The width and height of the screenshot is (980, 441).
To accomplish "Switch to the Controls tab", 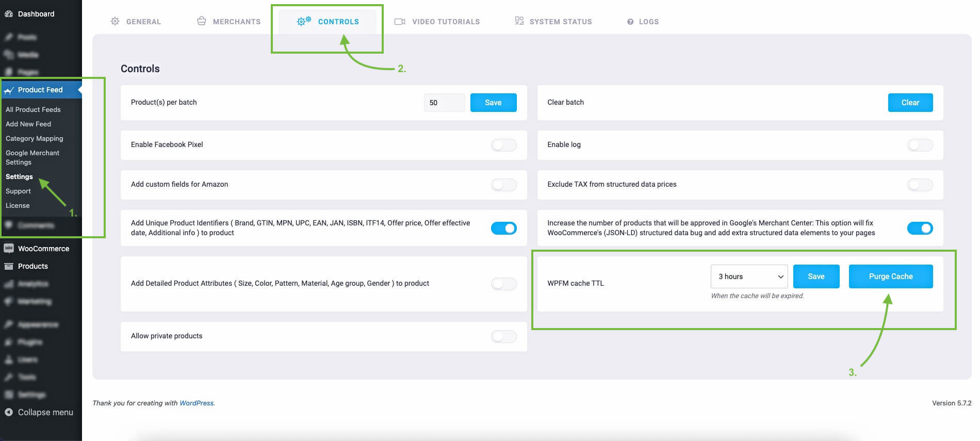I will tap(328, 22).
